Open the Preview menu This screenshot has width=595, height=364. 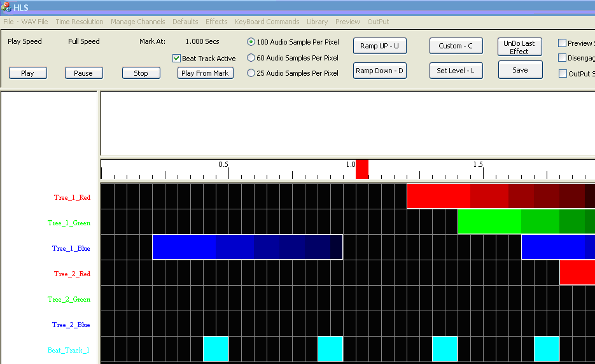tap(347, 22)
